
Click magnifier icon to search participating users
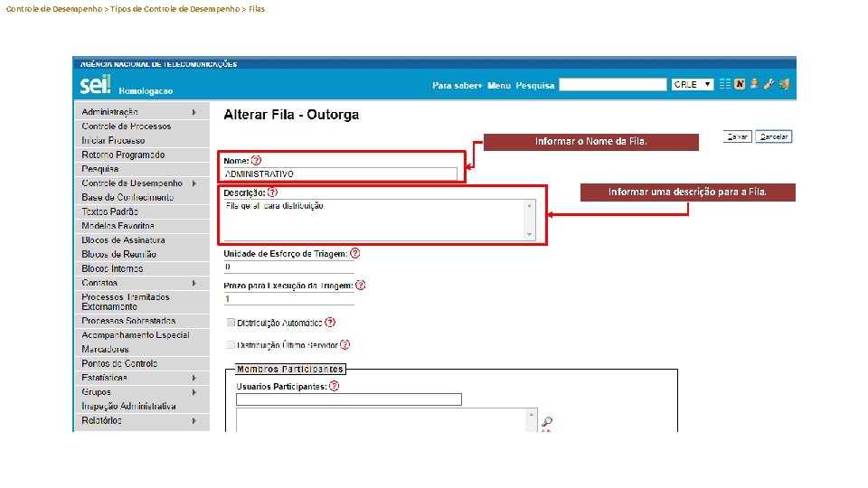[x=547, y=422]
